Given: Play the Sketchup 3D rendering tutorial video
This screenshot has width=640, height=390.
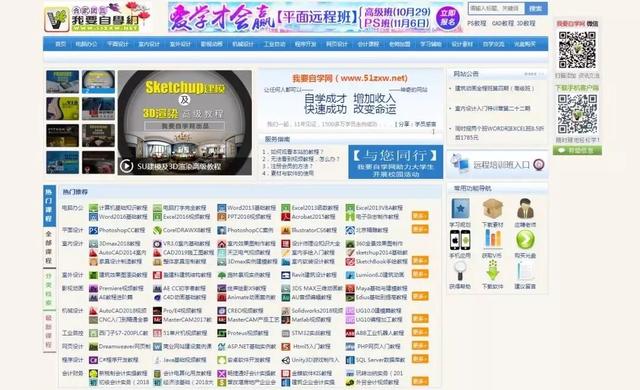Looking at the screenshot, I should (126, 166).
